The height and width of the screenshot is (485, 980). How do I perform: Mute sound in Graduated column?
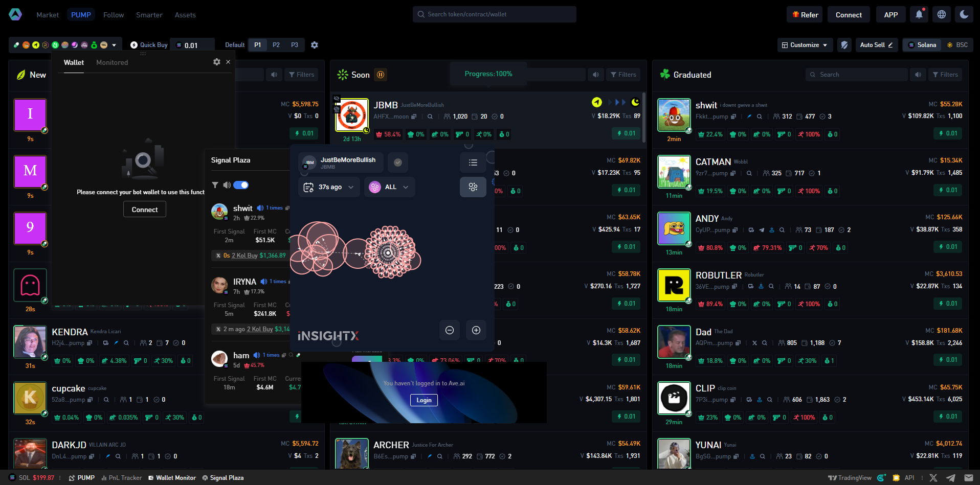pos(918,75)
